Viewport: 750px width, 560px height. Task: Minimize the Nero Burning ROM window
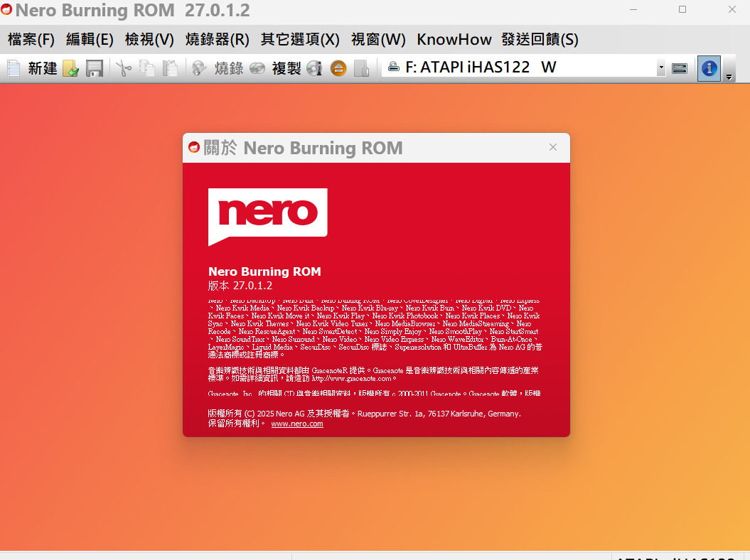point(633,9)
